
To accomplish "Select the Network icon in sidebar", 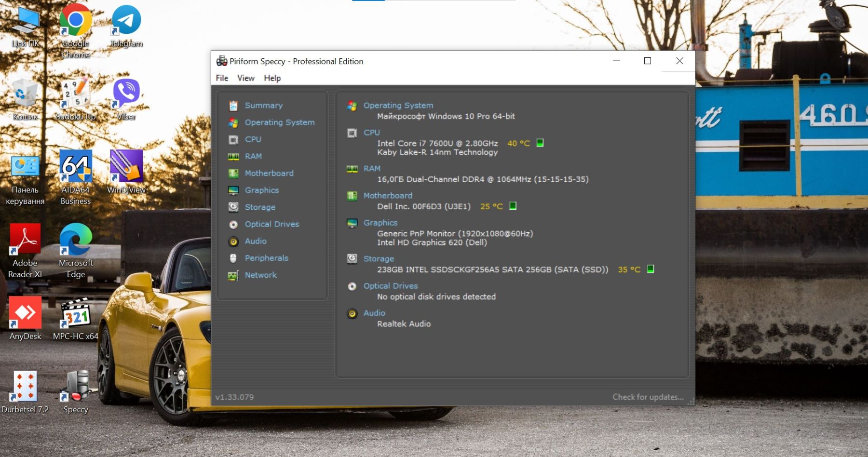I will (233, 275).
